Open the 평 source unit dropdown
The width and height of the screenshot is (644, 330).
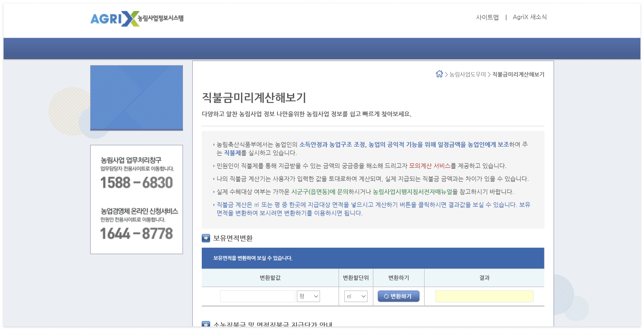point(308,296)
